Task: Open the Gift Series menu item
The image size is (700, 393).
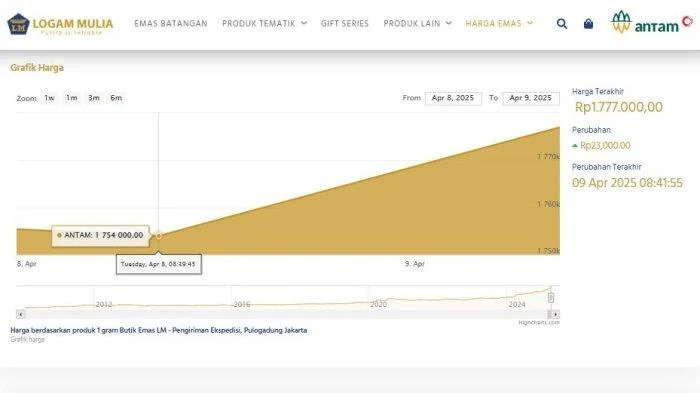Action: 345,24
